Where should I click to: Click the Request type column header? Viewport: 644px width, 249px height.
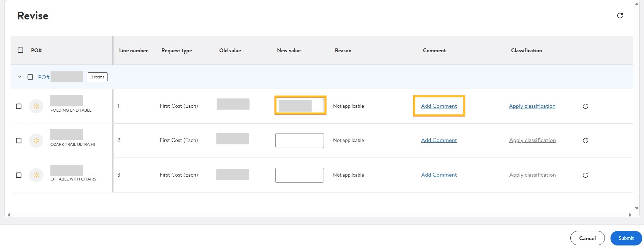[x=177, y=51]
